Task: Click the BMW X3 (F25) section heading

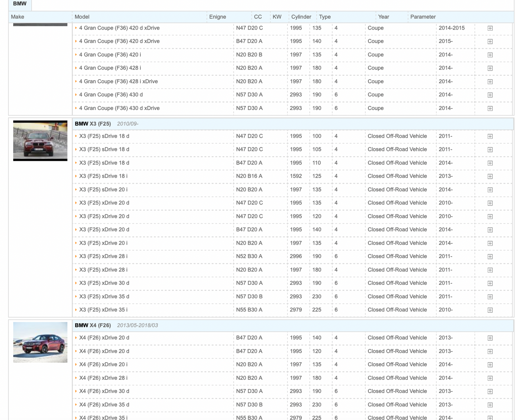Action: (93, 124)
